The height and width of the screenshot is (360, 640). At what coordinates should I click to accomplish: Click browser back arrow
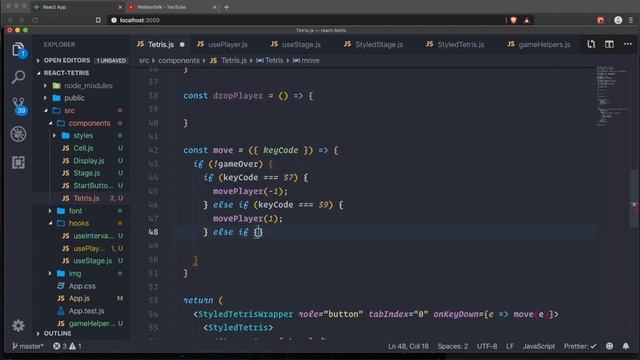point(10,20)
